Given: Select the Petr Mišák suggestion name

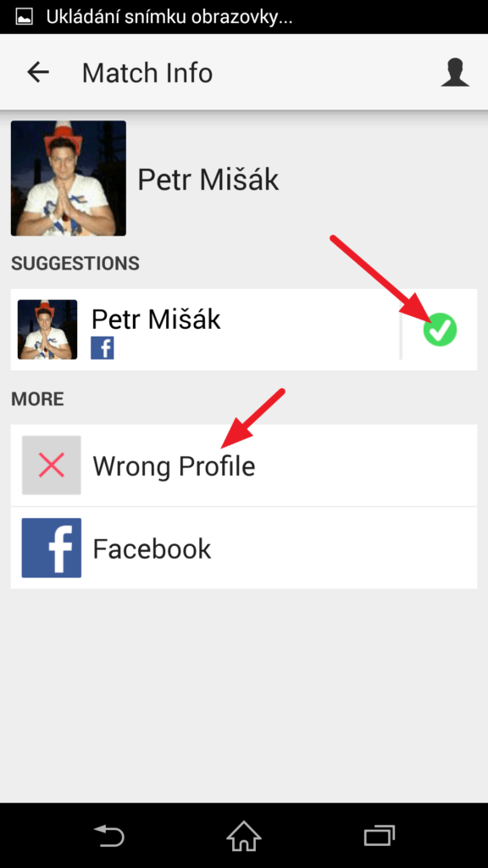Looking at the screenshot, I should tap(156, 320).
